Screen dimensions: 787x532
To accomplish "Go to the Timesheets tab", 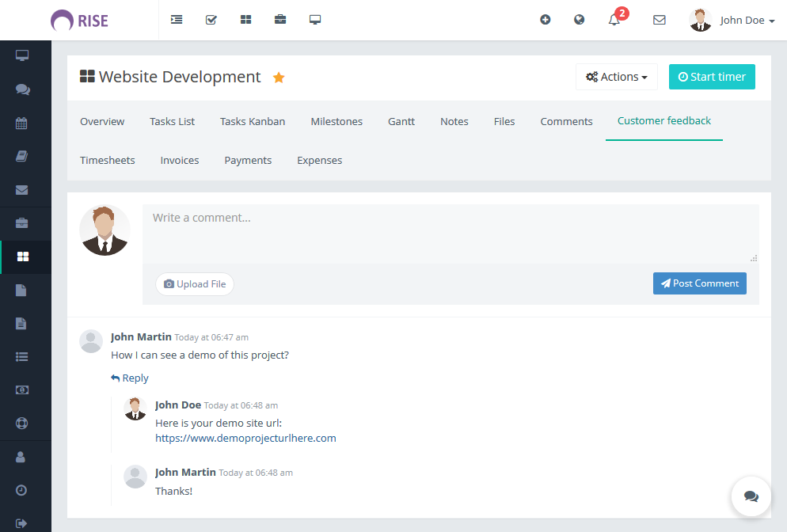I will (108, 160).
